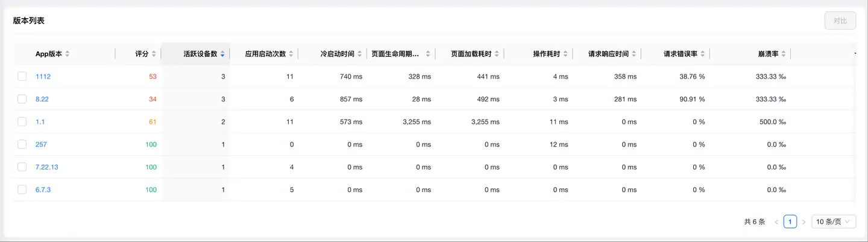Go to next page arrow
This screenshot has height=242, width=868.
click(x=804, y=222)
